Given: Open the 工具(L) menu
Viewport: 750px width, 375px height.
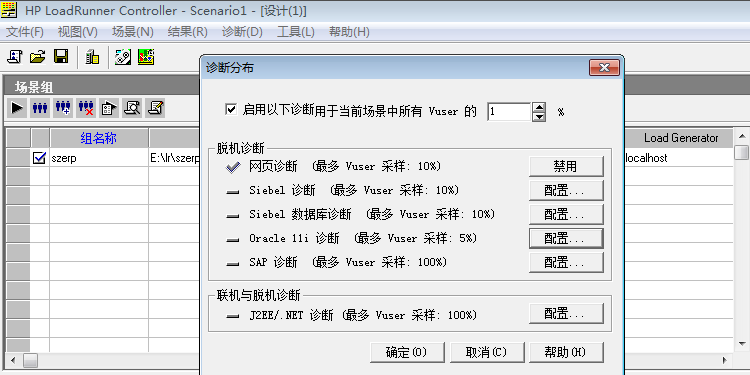Looking at the screenshot, I should 296,32.
